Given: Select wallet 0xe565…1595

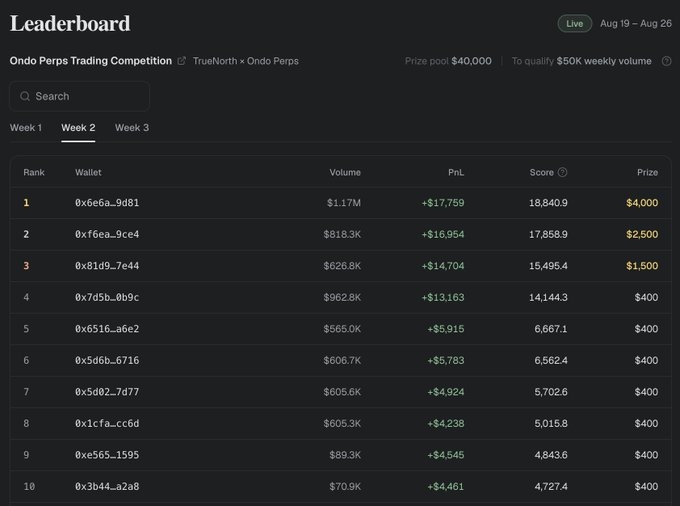Looking at the screenshot, I should coord(107,455).
